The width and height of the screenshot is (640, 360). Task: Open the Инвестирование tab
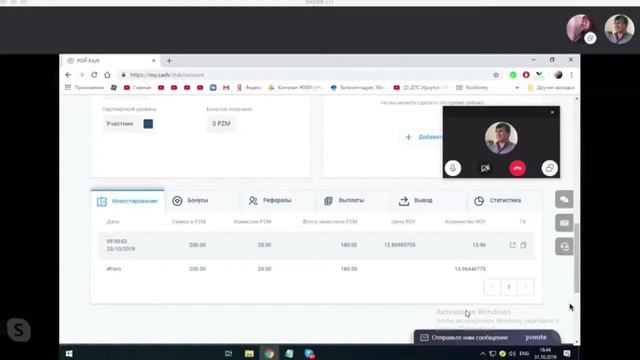[x=128, y=201]
